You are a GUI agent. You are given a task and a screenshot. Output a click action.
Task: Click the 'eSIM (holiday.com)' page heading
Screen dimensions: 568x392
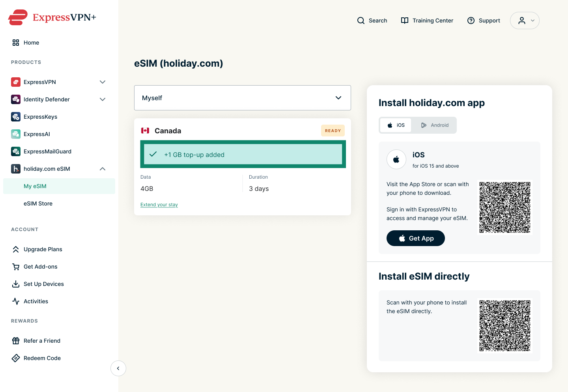click(179, 63)
